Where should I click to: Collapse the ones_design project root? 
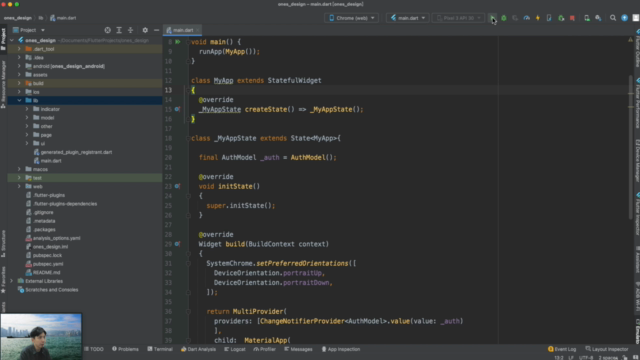pyautogui.click(x=11, y=40)
